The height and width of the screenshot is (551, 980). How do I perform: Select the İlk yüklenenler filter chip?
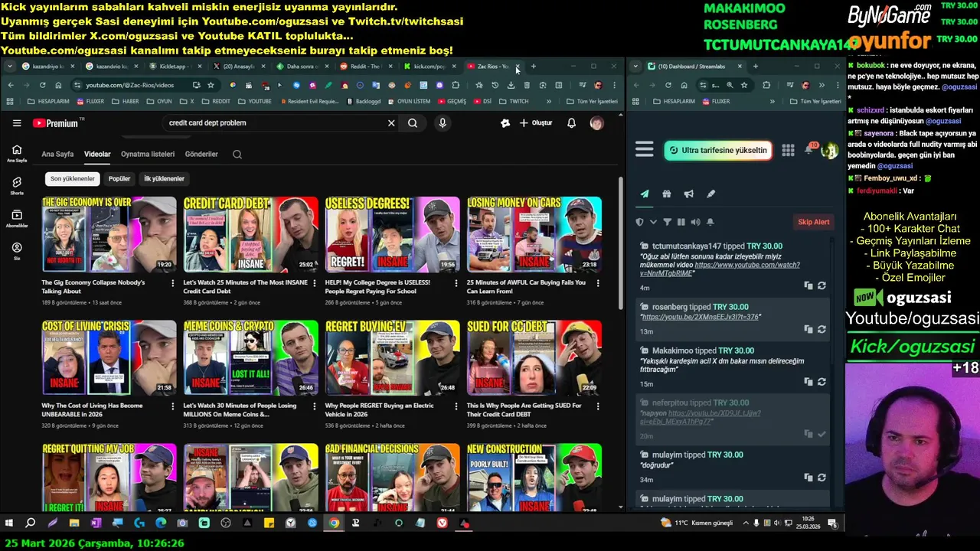165,178
